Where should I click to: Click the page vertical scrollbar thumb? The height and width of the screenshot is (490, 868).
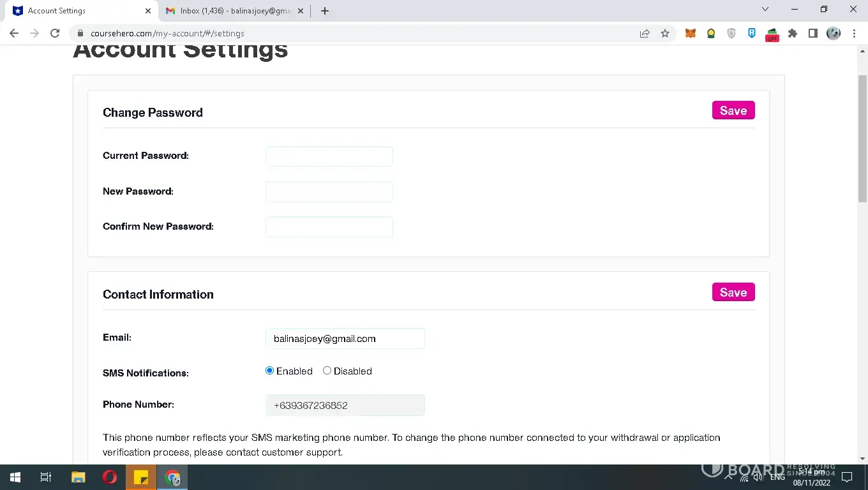coord(862,138)
